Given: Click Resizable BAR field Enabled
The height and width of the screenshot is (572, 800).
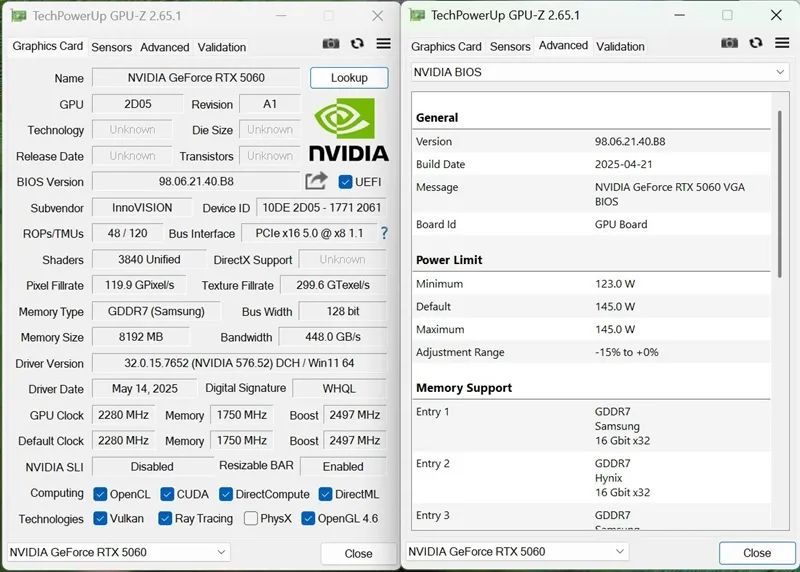Looking at the screenshot, I should (x=343, y=466).
